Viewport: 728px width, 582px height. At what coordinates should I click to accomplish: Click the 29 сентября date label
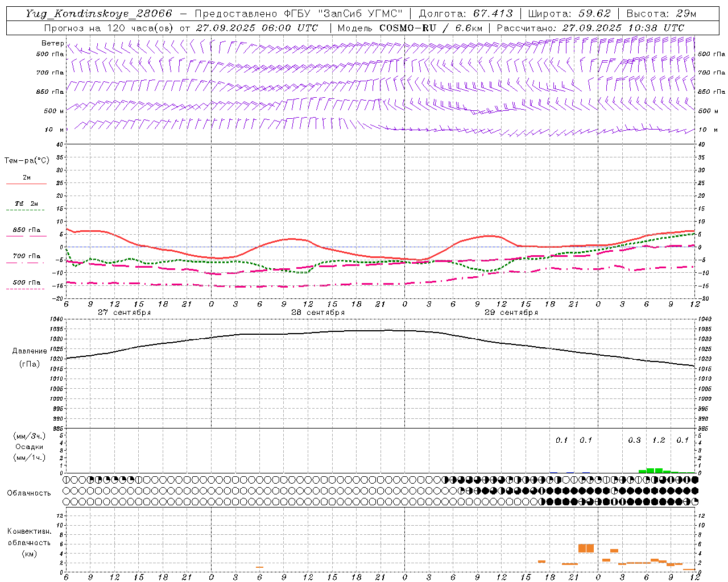(x=511, y=313)
